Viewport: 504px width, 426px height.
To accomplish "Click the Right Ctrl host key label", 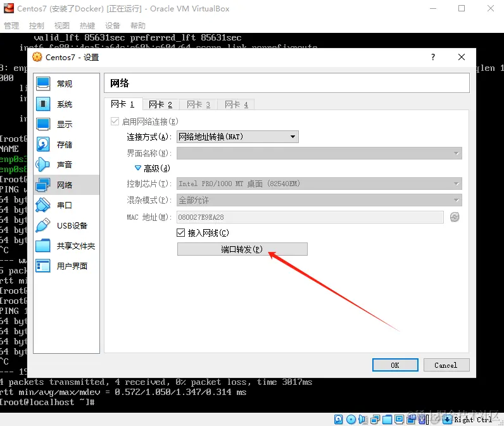I will click(473, 420).
